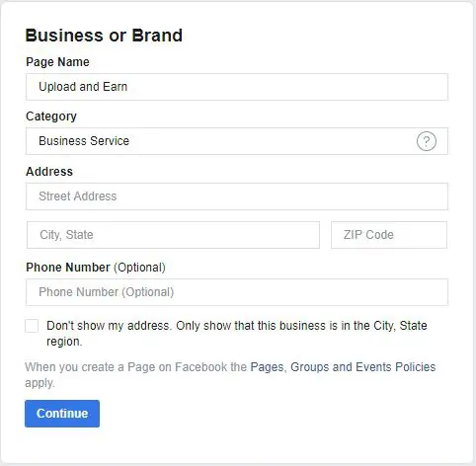Screen dimensions: 476x466
Task: Click the "apply." text below the policies link
Action: [40, 383]
